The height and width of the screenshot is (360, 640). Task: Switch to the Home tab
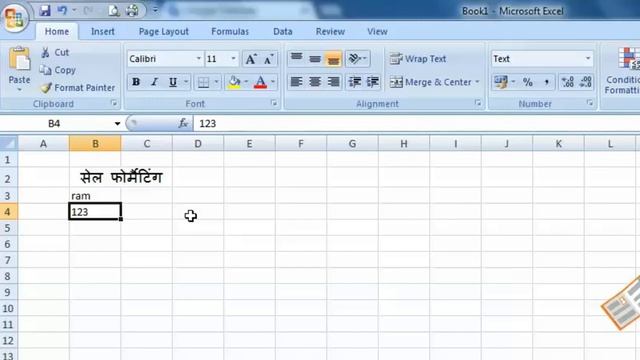click(57, 31)
